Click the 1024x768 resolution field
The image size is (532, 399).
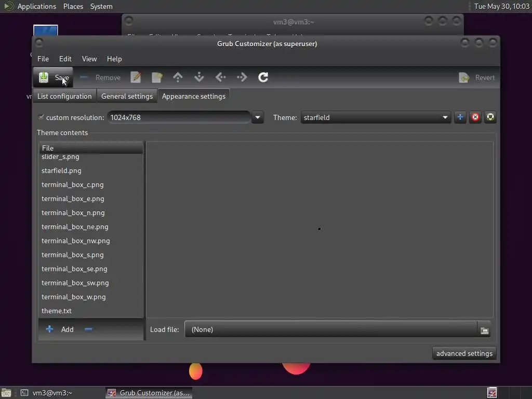pos(179,117)
